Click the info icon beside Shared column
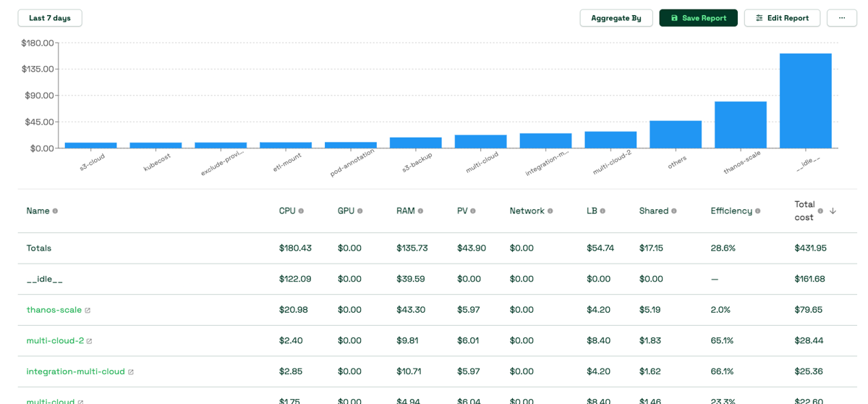This screenshot has width=868, height=404. 674,211
